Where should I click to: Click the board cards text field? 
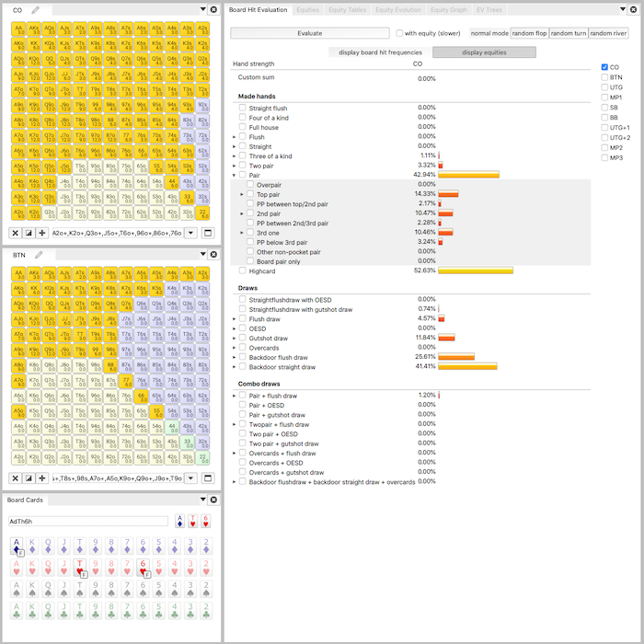tap(87, 522)
